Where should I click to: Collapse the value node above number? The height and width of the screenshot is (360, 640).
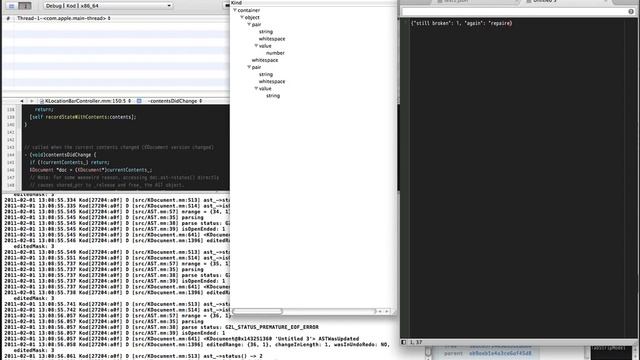pos(256,46)
